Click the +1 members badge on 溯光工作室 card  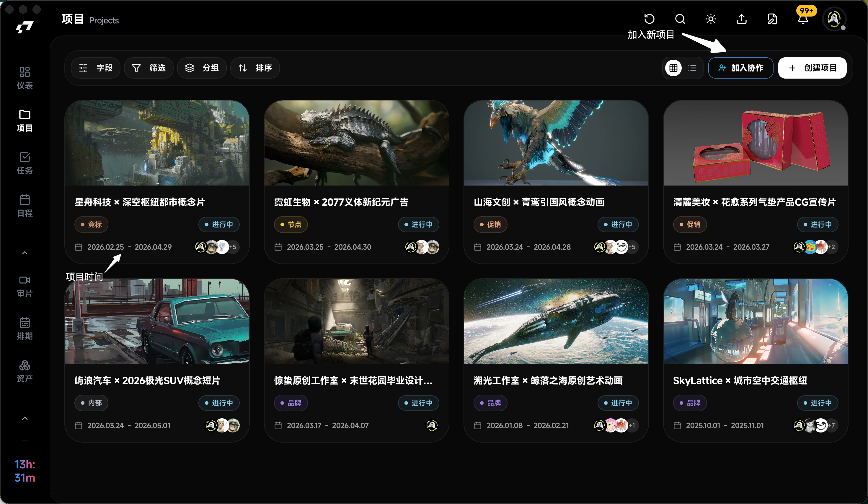tap(632, 425)
